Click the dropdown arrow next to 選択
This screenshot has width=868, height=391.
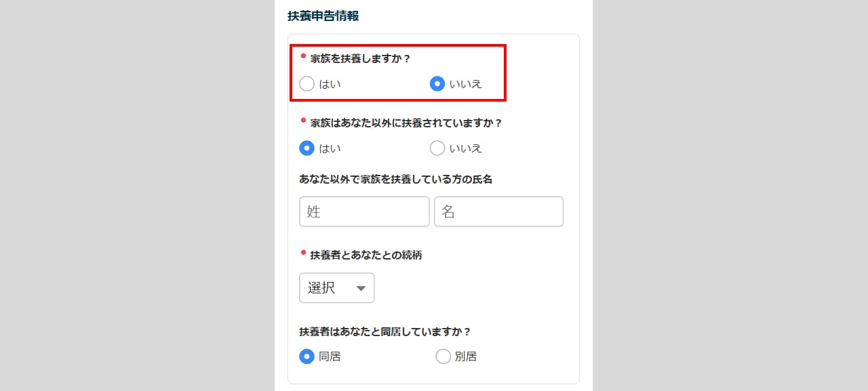[x=361, y=288]
